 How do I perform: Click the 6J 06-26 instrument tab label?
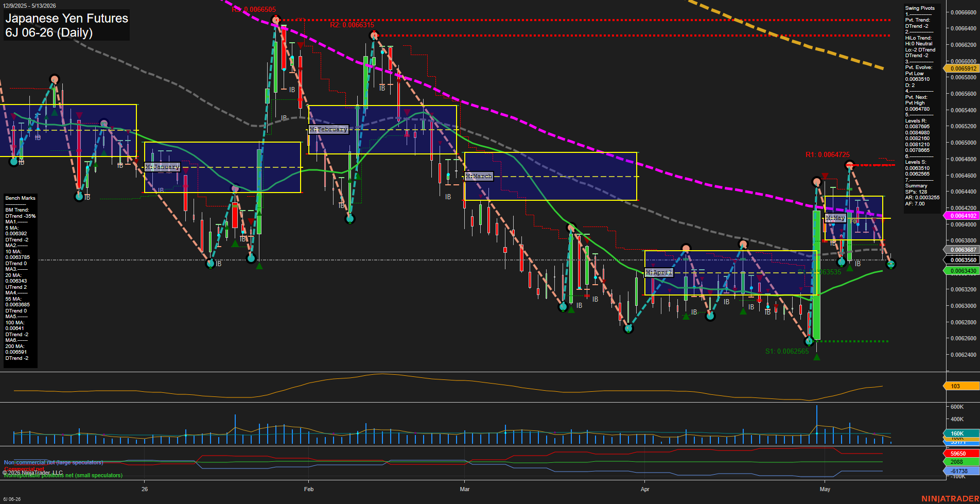click(x=11, y=499)
